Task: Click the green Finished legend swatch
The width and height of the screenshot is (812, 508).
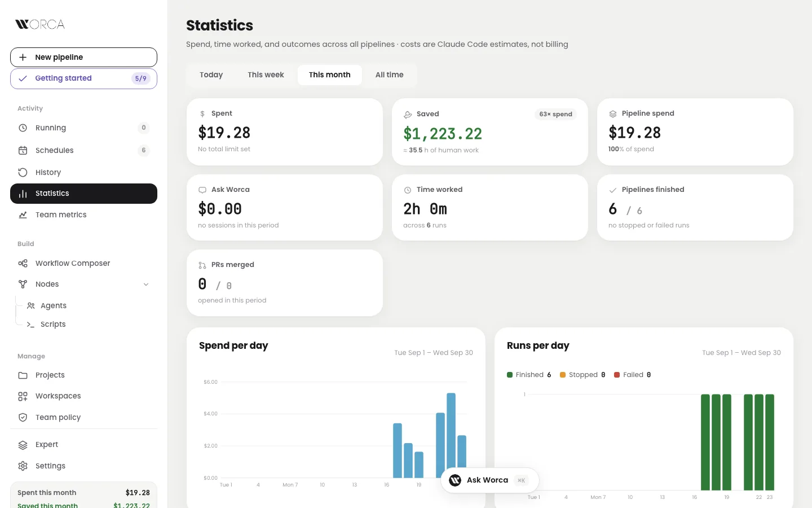Action: [x=510, y=375]
